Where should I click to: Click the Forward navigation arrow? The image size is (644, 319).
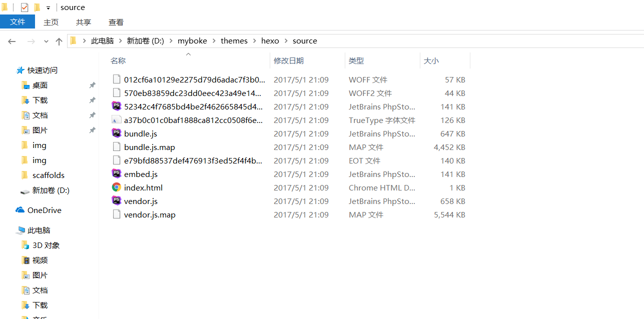31,41
